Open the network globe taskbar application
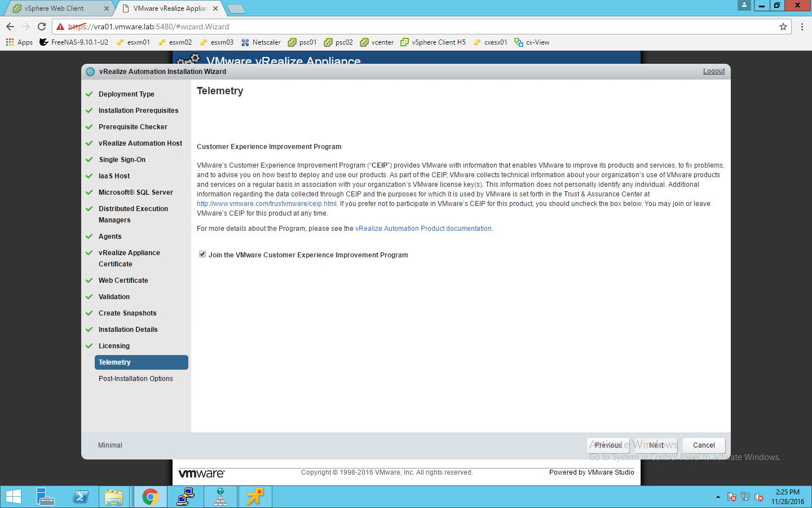812x508 pixels. [x=220, y=497]
